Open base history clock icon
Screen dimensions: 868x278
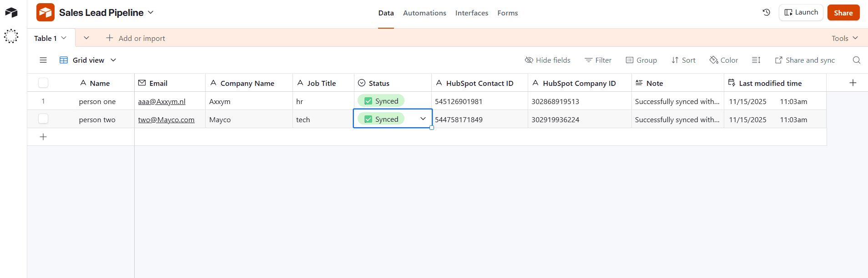click(767, 13)
